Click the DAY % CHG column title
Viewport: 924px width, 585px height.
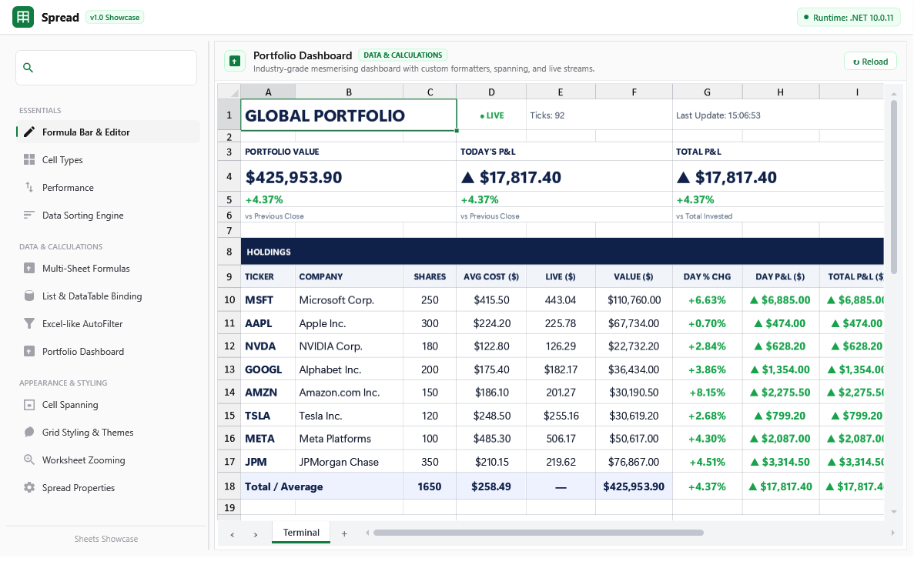coord(707,276)
